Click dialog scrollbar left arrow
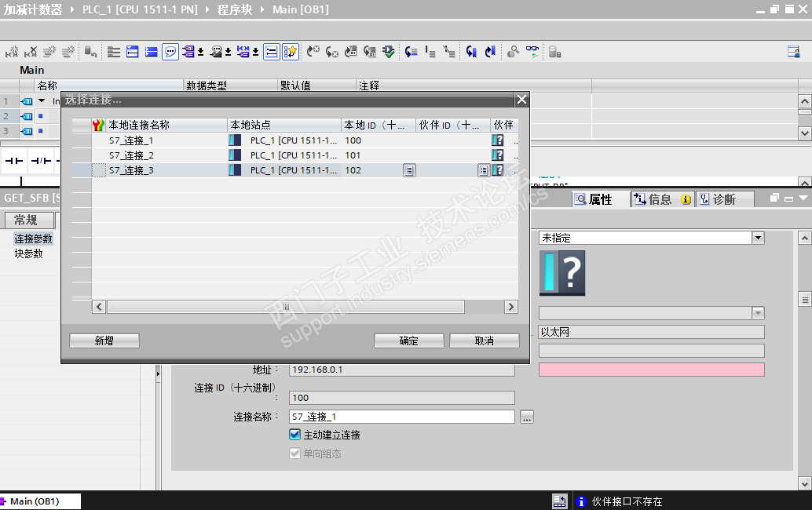The image size is (812, 510). pyautogui.click(x=99, y=307)
